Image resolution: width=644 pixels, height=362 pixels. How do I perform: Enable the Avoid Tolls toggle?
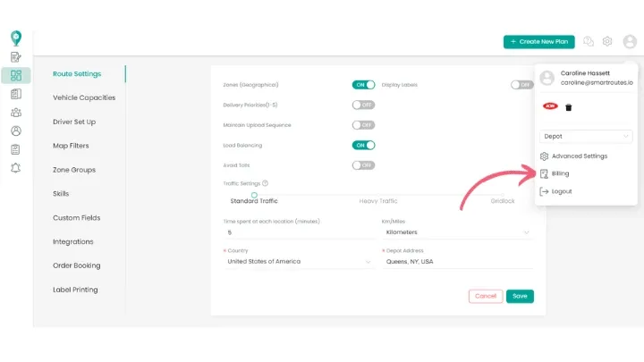tap(363, 165)
